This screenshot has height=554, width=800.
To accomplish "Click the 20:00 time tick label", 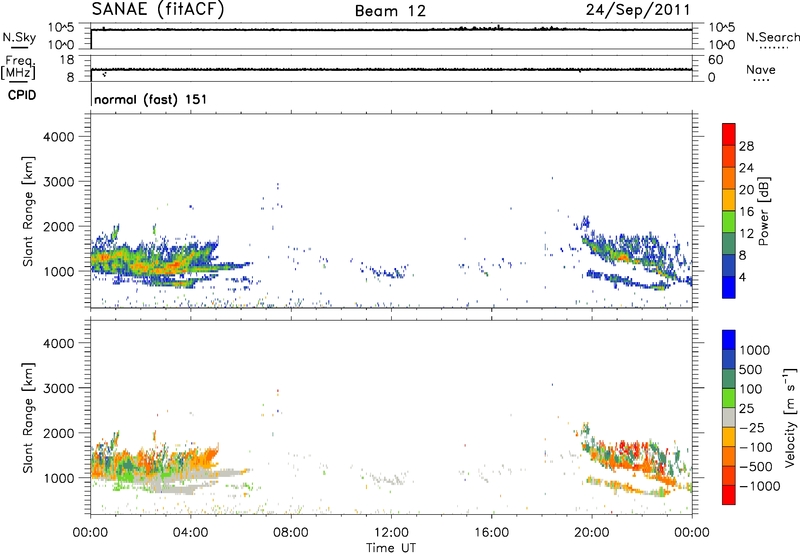I will pos(592,533).
